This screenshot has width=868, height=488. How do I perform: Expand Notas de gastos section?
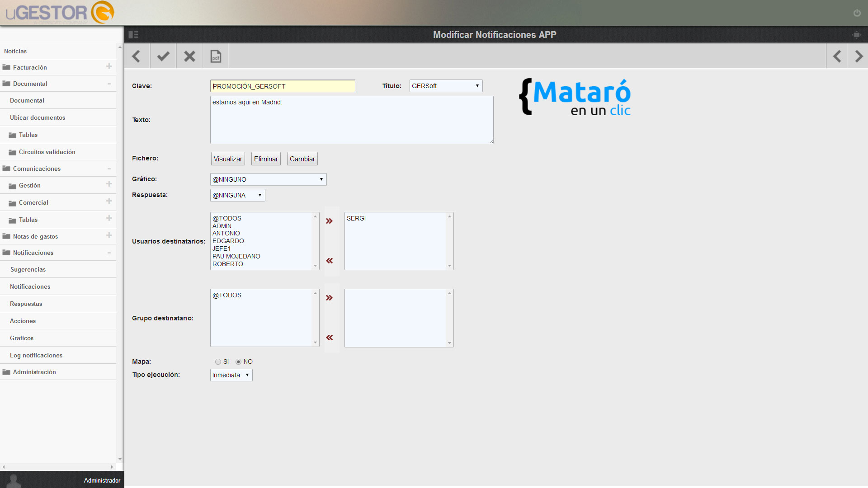[x=109, y=235]
